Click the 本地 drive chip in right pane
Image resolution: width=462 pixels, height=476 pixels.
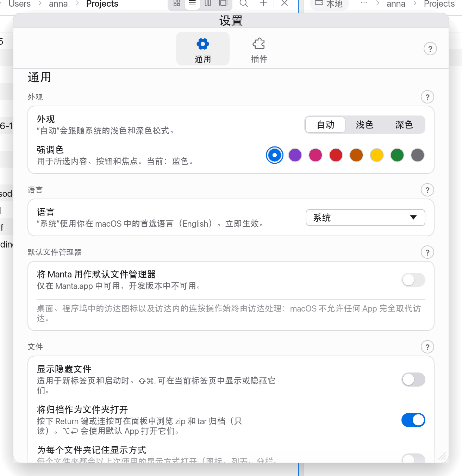coord(329,4)
